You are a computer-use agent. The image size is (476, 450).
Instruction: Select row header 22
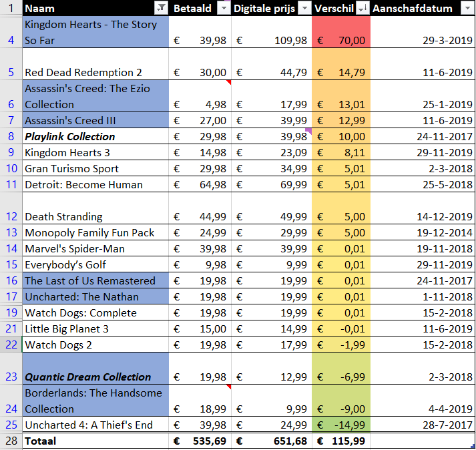tap(11, 345)
